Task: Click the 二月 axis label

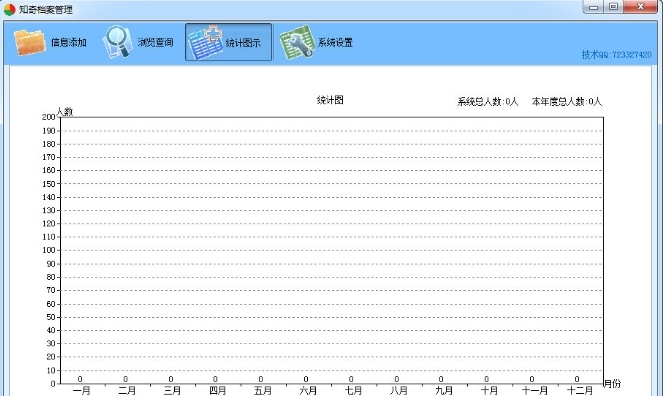Action: pos(127,391)
